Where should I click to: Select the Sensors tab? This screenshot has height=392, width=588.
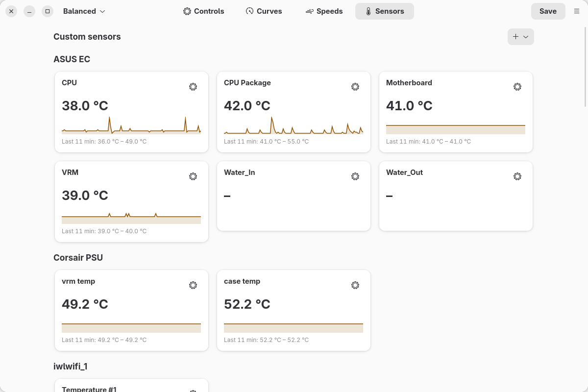pyautogui.click(x=385, y=11)
